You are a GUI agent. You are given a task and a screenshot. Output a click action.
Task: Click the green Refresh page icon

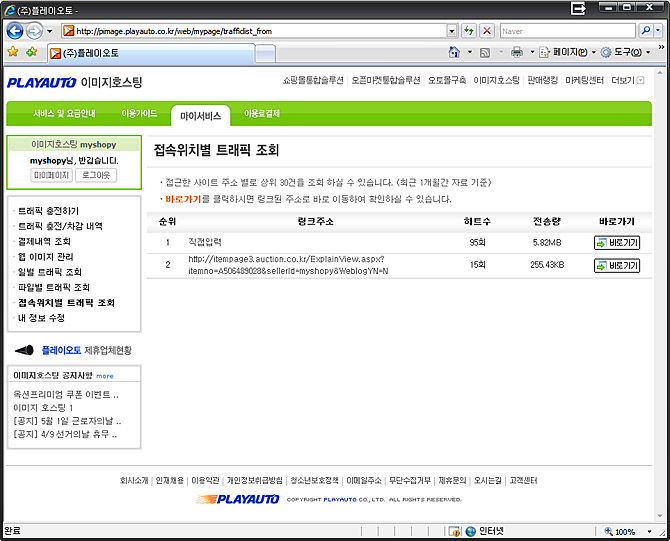(x=467, y=31)
